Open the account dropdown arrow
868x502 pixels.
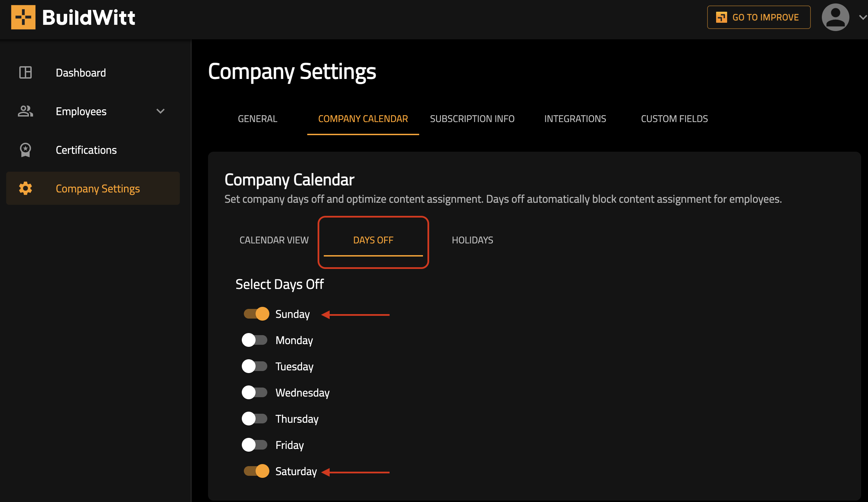point(862,17)
